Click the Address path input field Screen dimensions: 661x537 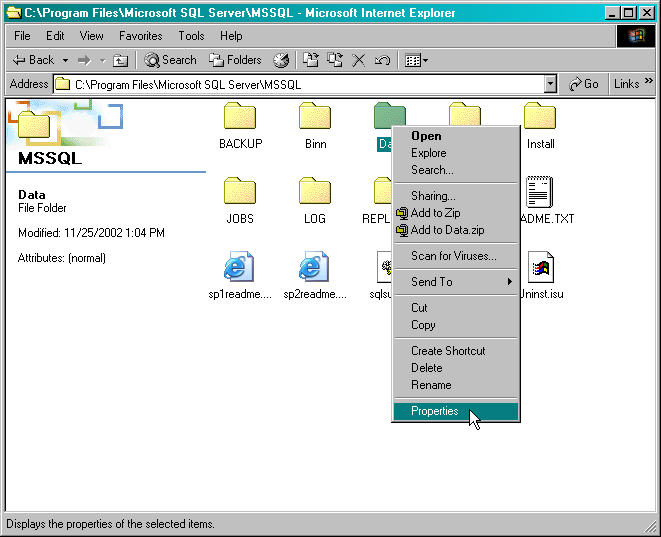(x=298, y=84)
